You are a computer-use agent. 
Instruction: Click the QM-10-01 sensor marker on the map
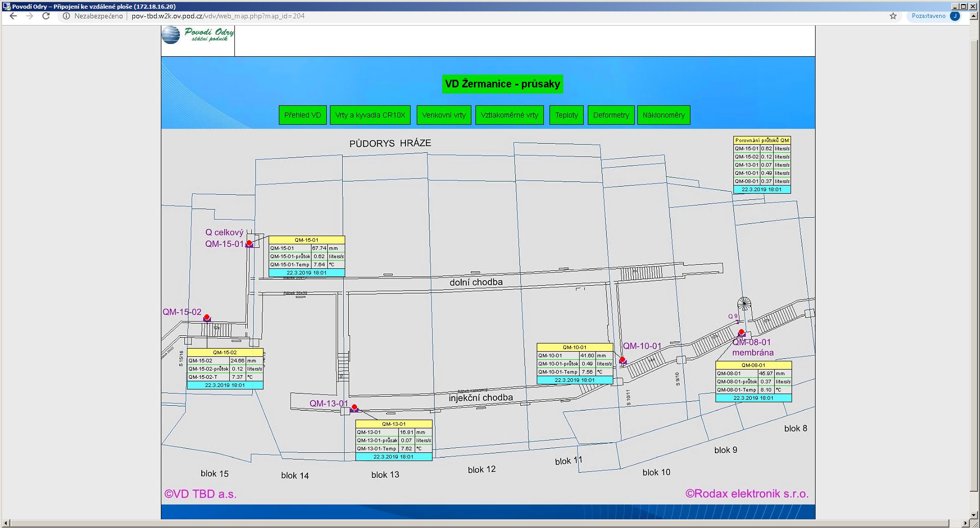623,361
